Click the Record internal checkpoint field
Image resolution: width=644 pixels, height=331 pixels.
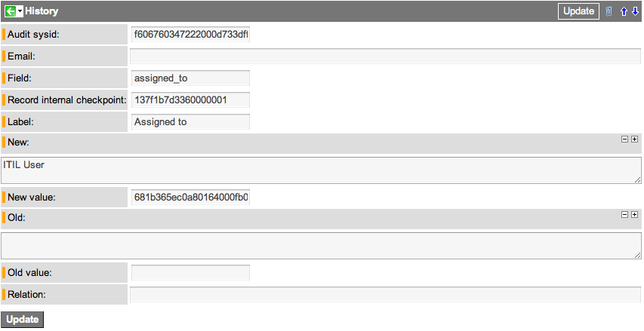coord(190,100)
